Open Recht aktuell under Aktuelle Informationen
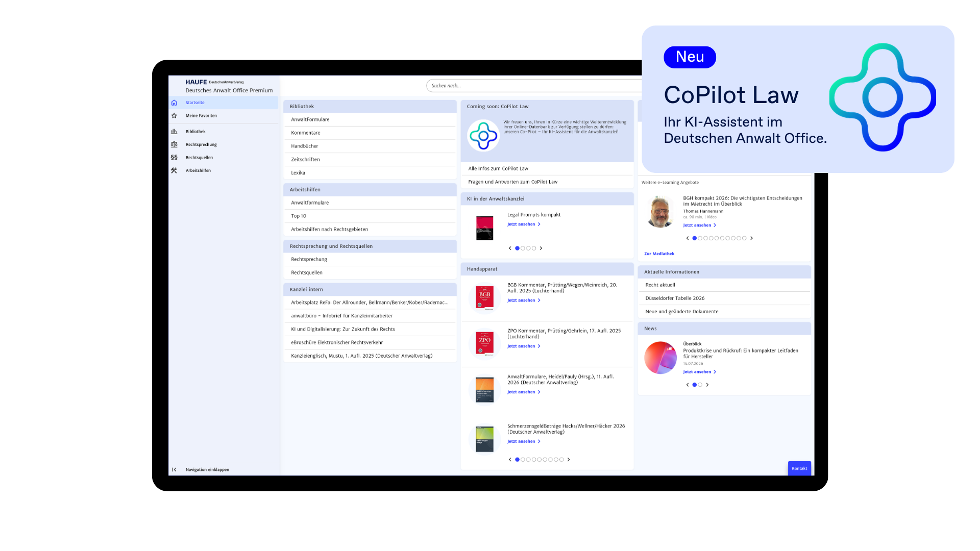980x551 pixels. click(724, 285)
